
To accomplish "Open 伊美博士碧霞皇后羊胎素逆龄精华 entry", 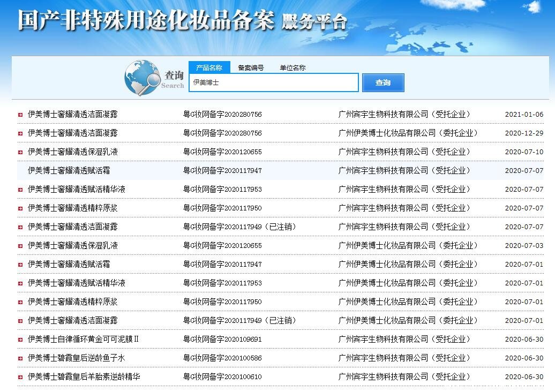I will click(84, 377).
